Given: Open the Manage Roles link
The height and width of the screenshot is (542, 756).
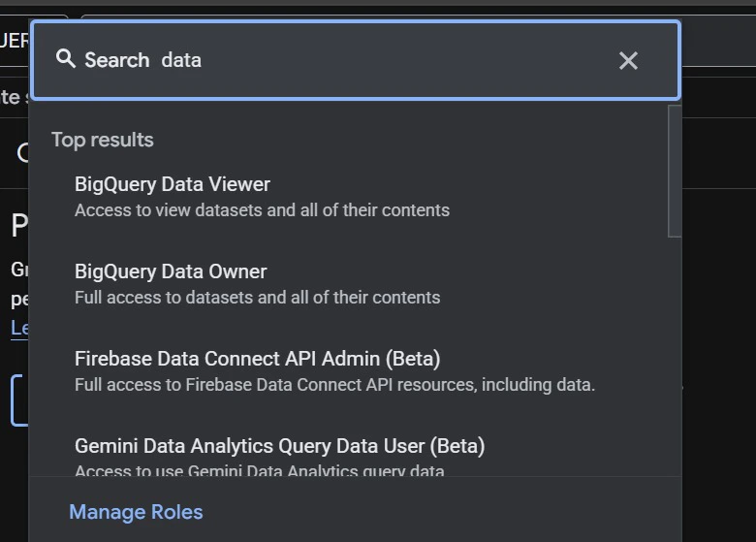Looking at the screenshot, I should pyautogui.click(x=136, y=512).
